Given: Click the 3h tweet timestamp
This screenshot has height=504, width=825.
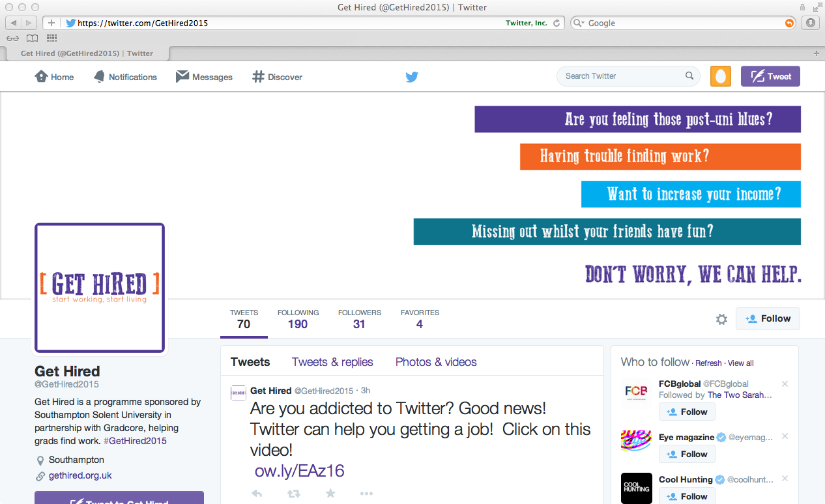Looking at the screenshot, I should tap(366, 391).
